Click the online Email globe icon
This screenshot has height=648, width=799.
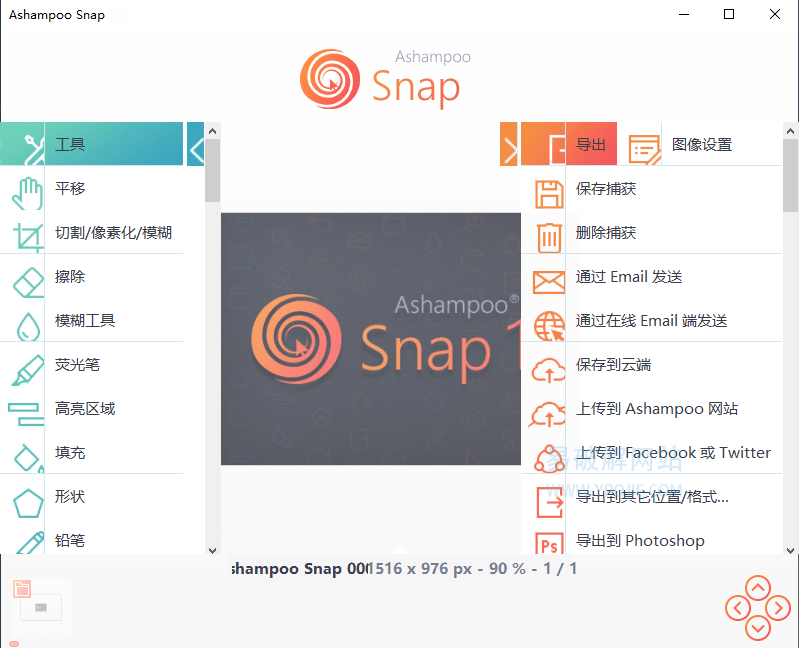click(x=549, y=326)
